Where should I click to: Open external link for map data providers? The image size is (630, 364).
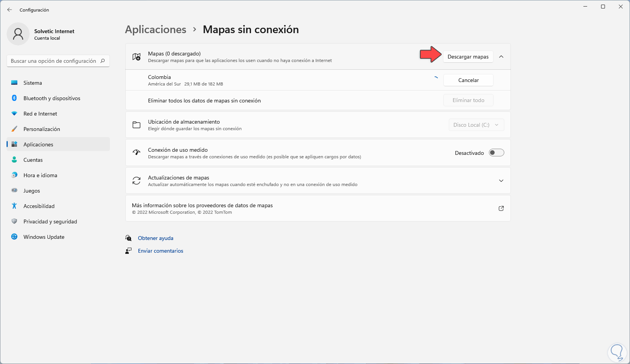point(501,208)
